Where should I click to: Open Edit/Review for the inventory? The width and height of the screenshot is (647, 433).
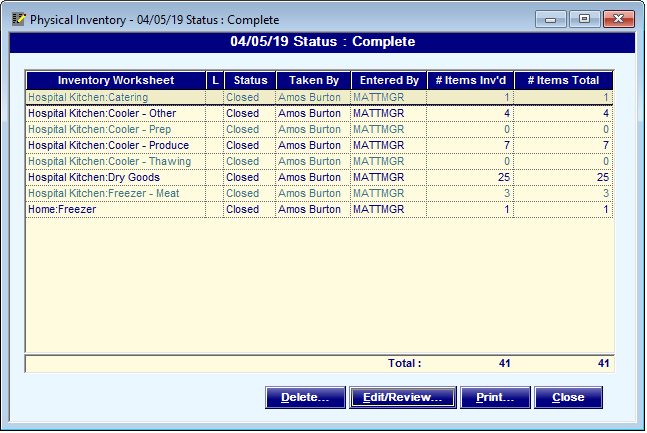(x=403, y=397)
